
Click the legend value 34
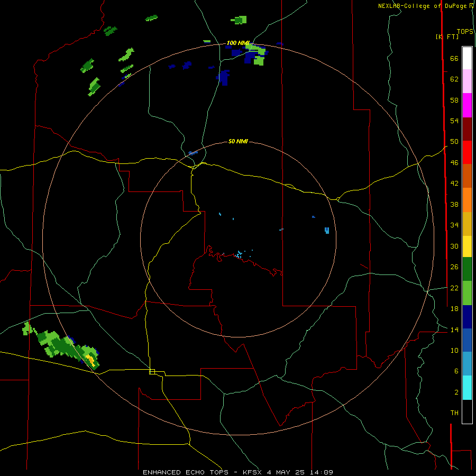coord(454,225)
